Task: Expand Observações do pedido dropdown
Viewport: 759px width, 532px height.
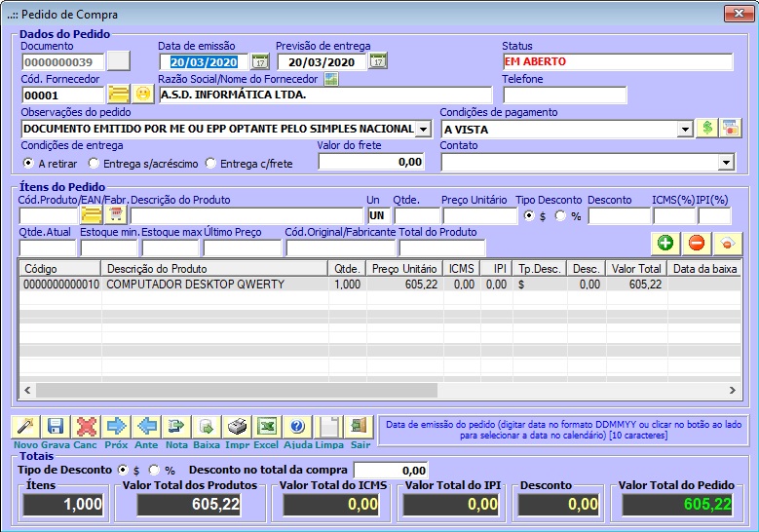Action: click(423, 130)
